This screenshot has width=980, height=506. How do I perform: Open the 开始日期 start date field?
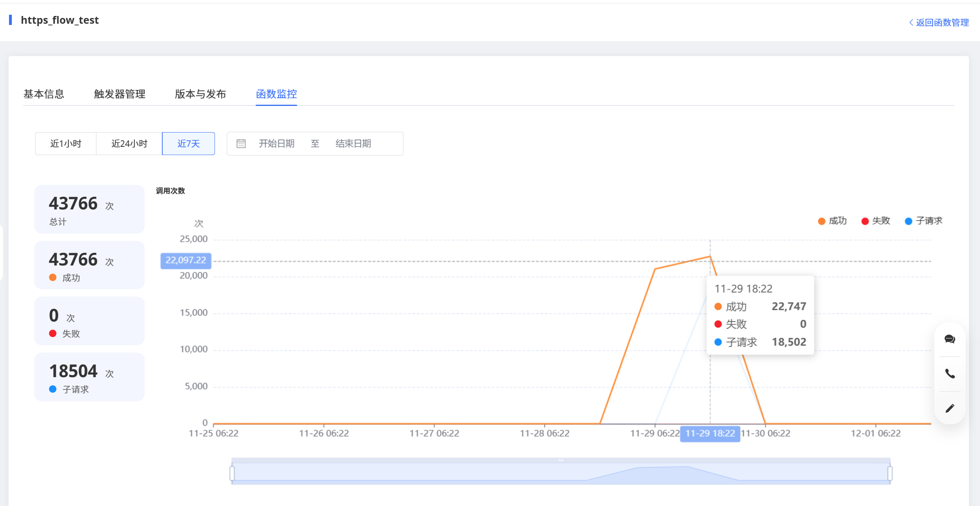(x=276, y=144)
